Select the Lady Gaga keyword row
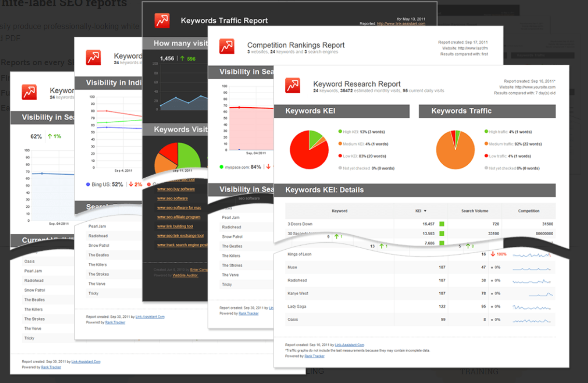588x383 pixels. [x=420, y=306]
